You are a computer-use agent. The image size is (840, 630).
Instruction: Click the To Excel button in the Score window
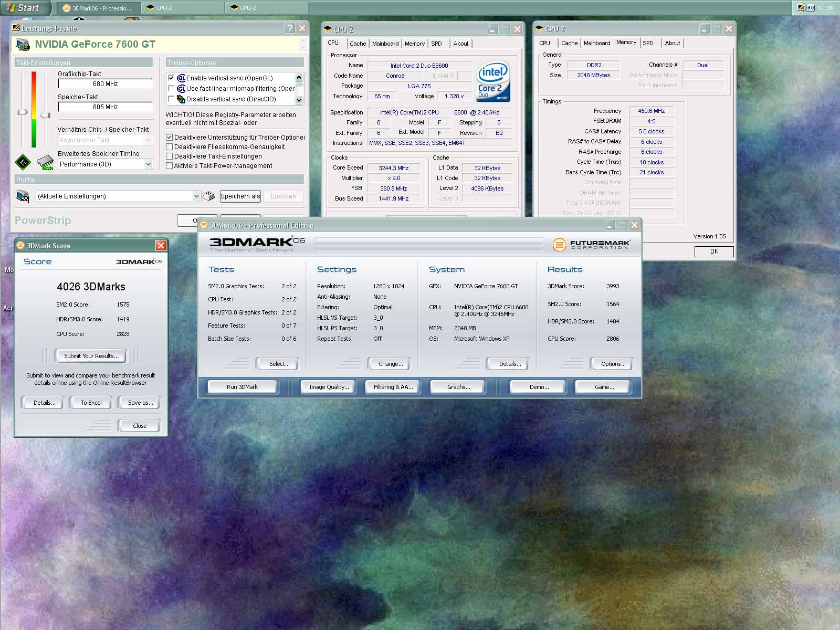(91, 403)
